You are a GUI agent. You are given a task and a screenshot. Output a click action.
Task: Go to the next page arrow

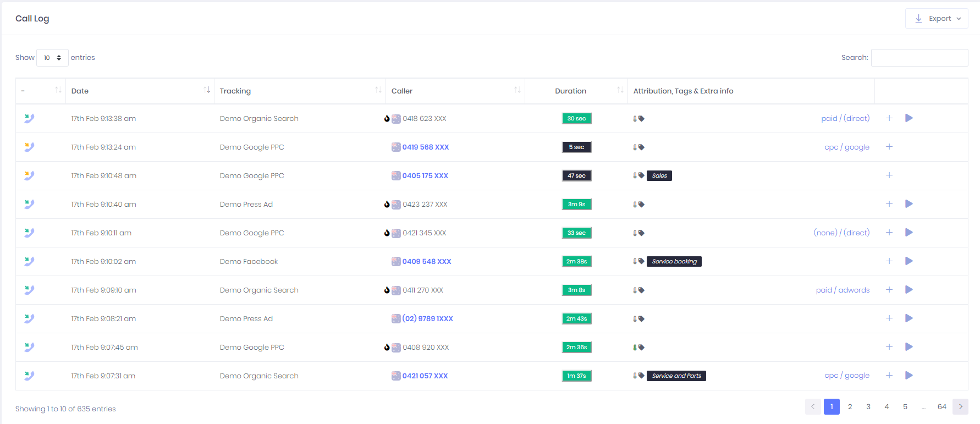click(x=961, y=406)
